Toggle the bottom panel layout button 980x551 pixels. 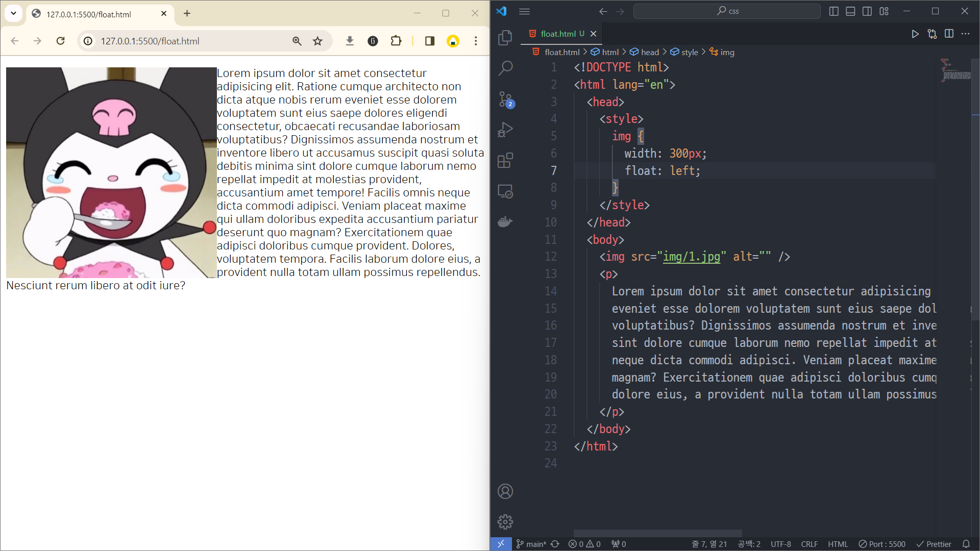(850, 11)
